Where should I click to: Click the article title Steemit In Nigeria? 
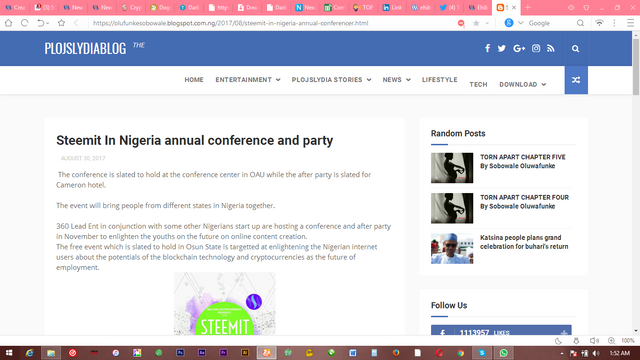coord(194,140)
